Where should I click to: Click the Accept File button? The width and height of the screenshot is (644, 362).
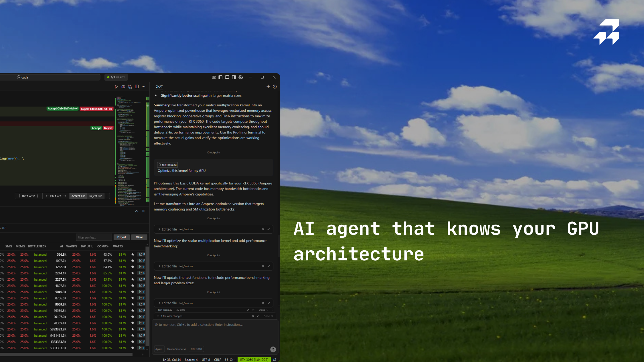tap(78, 196)
